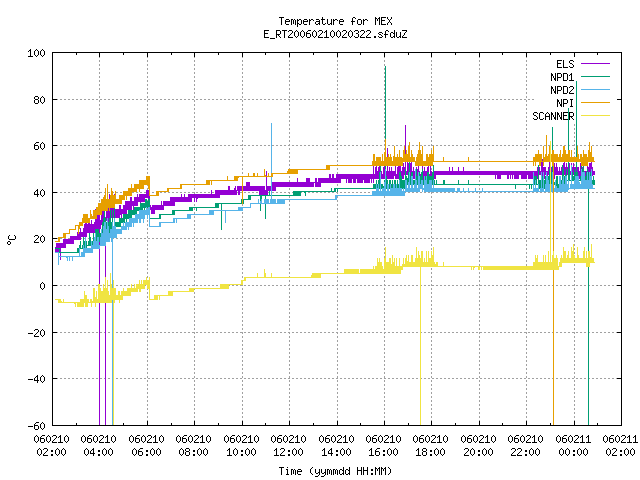Click the purple ELS legend line sample
This screenshot has width=640, height=480.
click(596, 64)
